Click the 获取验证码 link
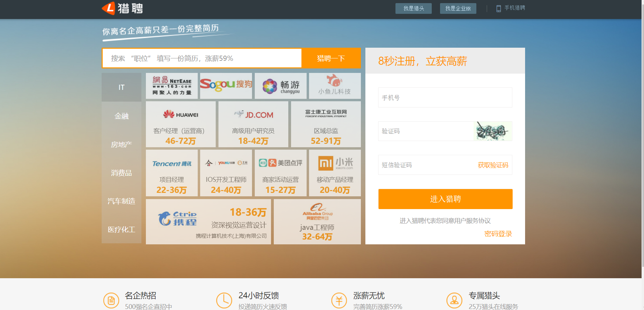The image size is (644, 310). [493, 165]
